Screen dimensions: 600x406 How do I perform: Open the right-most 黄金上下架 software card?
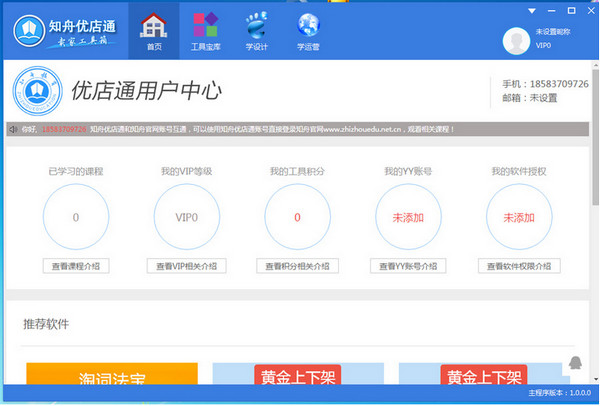(x=484, y=373)
